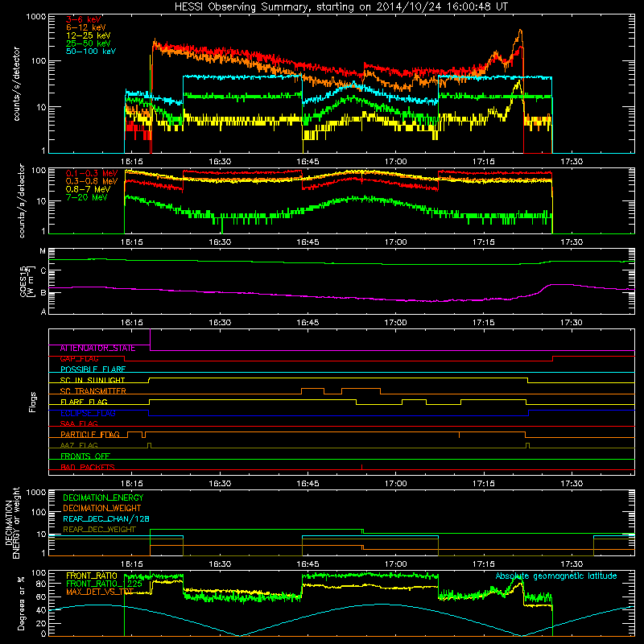This screenshot has height=644, width=644.
Task: Click the A class tick label on GOES panel
Action: pos(43,312)
